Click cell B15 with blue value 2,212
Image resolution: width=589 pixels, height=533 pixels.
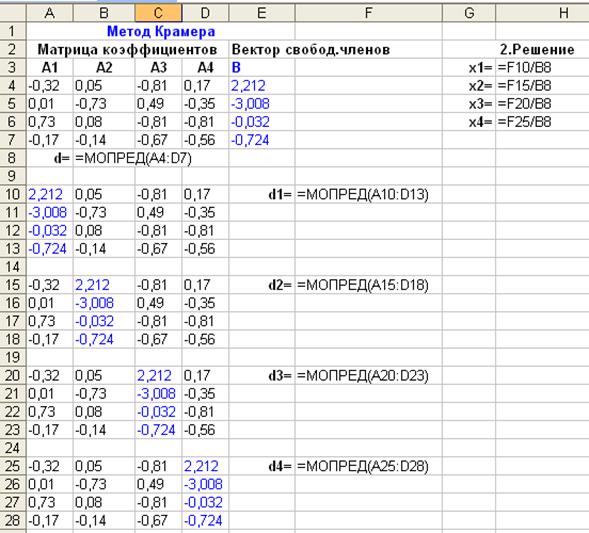point(104,285)
